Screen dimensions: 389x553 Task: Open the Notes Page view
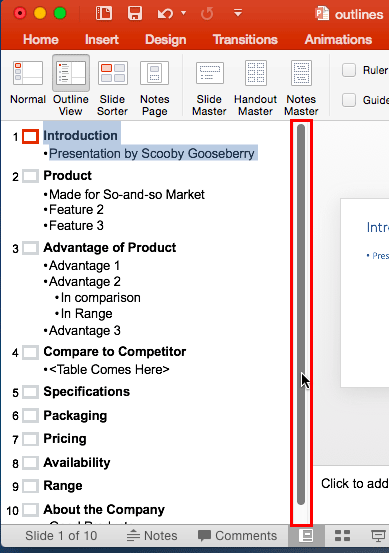154,73
